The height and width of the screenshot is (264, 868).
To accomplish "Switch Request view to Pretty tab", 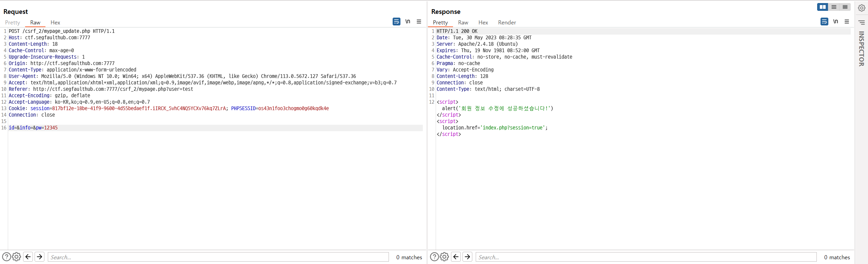I will pos(13,22).
